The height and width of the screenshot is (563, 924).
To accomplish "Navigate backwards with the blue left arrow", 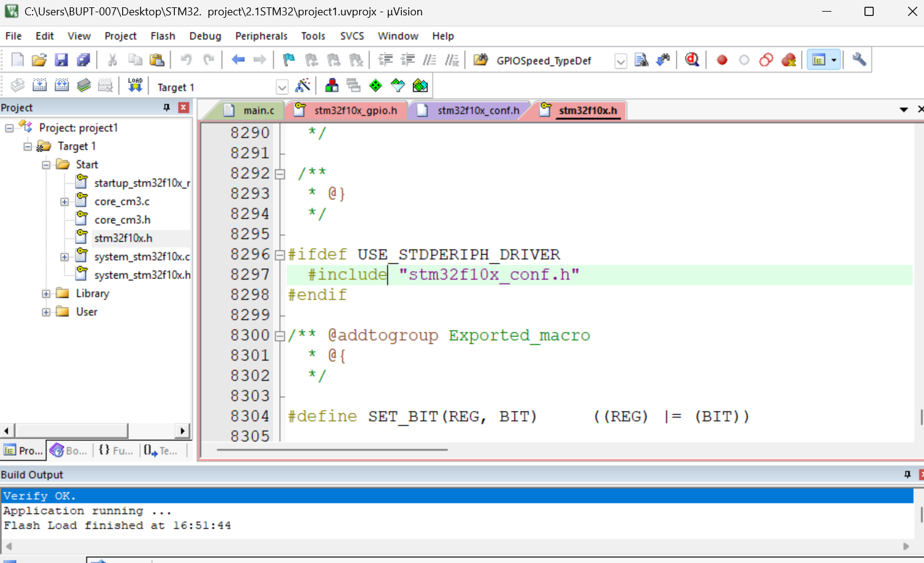I will tap(238, 59).
